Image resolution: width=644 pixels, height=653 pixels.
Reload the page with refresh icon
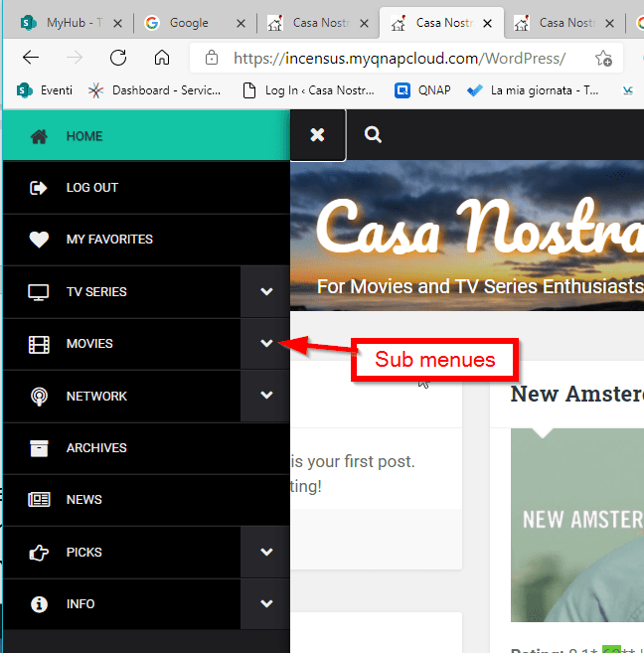tap(118, 58)
